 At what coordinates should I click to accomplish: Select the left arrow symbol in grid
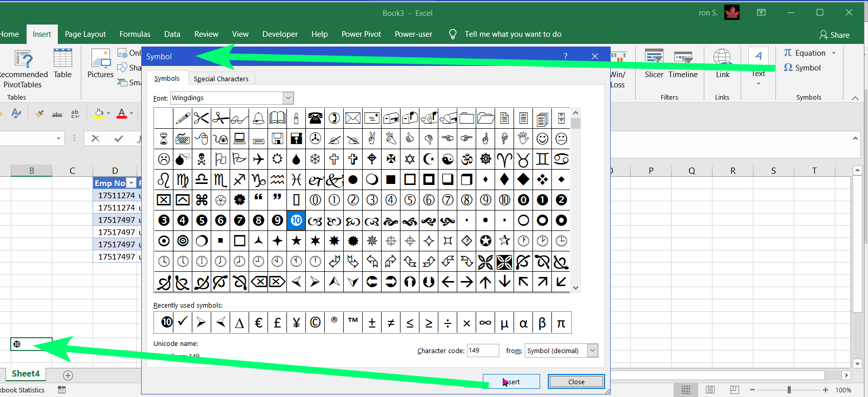pyautogui.click(x=448, y=282)
